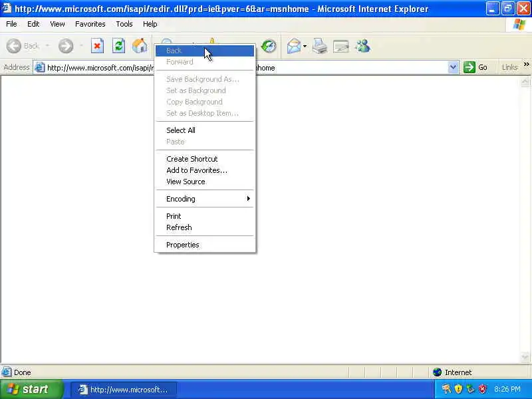The image size is (532, 399).
Task: Open the Favorites menu
Action: point(90,24)
